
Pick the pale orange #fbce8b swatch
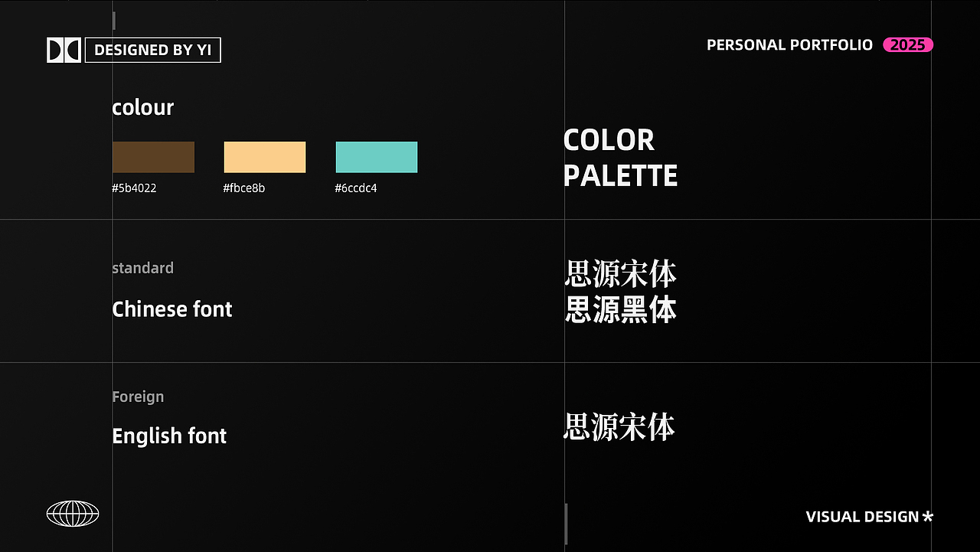point(265,157)
